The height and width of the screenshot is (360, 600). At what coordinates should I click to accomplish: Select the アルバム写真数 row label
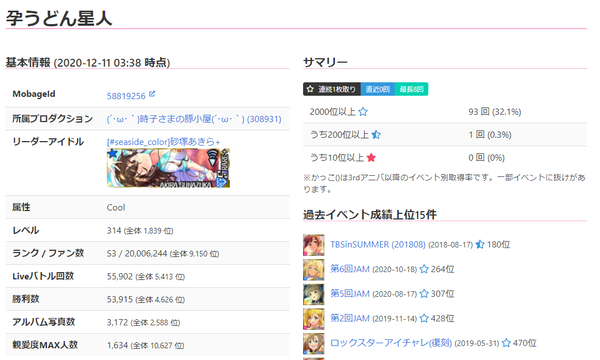point(43,322)
